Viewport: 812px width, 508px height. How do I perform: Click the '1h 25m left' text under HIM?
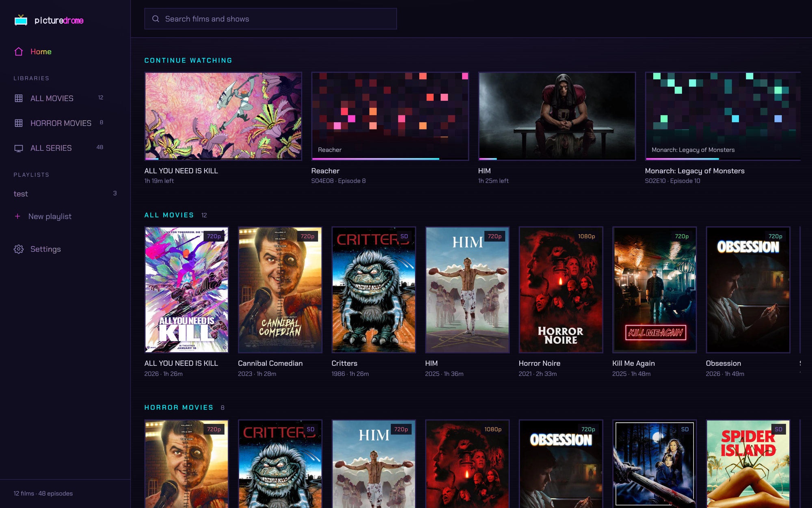pos(493,181)
